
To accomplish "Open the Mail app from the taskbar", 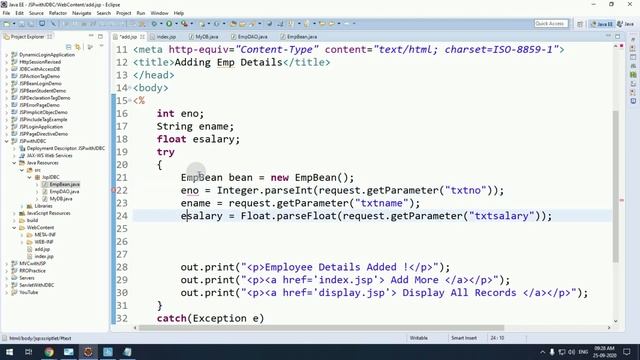I will 69,352.
